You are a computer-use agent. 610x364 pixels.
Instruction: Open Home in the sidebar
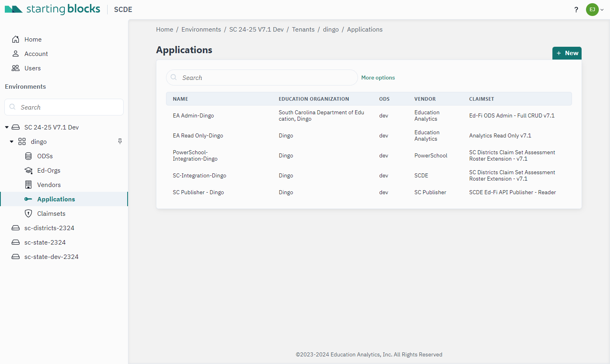33,39
